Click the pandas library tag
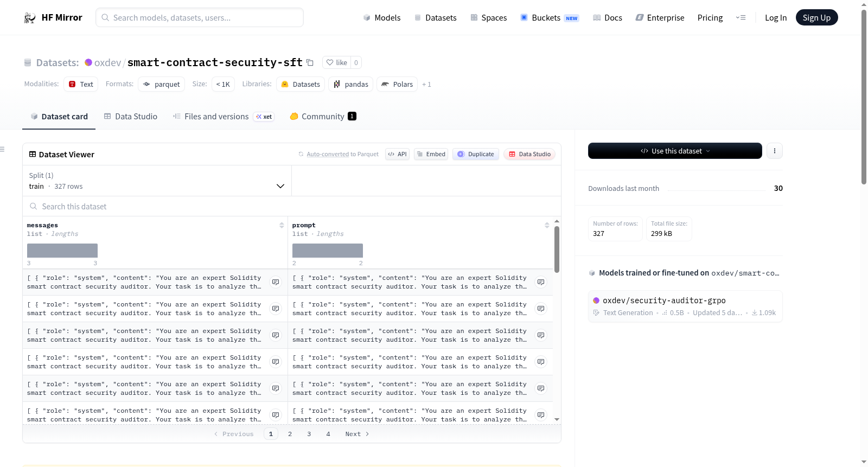Viewport: 868px width, 467px height. tap(350, 84)
